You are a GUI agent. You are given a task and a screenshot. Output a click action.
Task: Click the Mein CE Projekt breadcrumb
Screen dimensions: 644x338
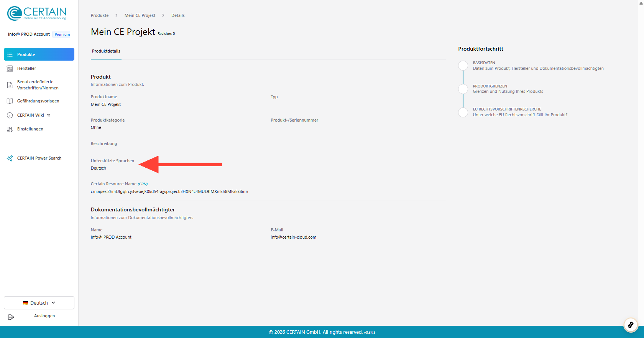point(140,16)
